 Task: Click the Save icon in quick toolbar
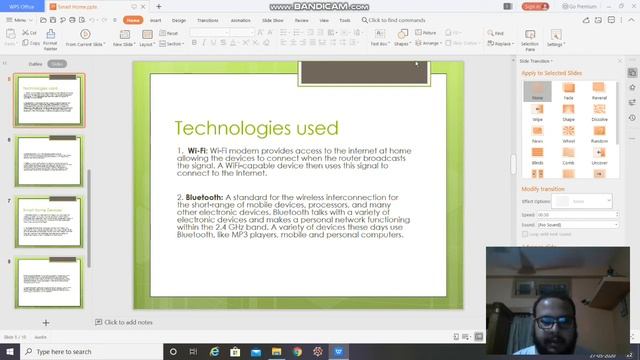[53, 20]
